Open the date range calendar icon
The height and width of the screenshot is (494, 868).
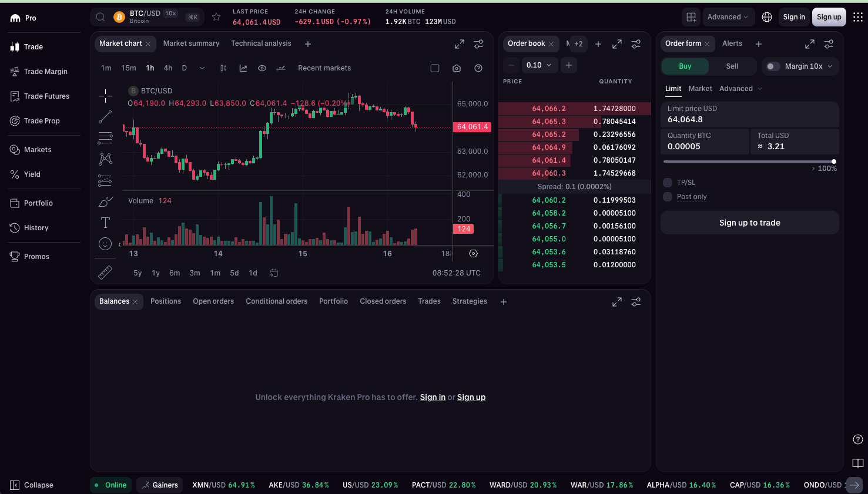pos(274,273)
